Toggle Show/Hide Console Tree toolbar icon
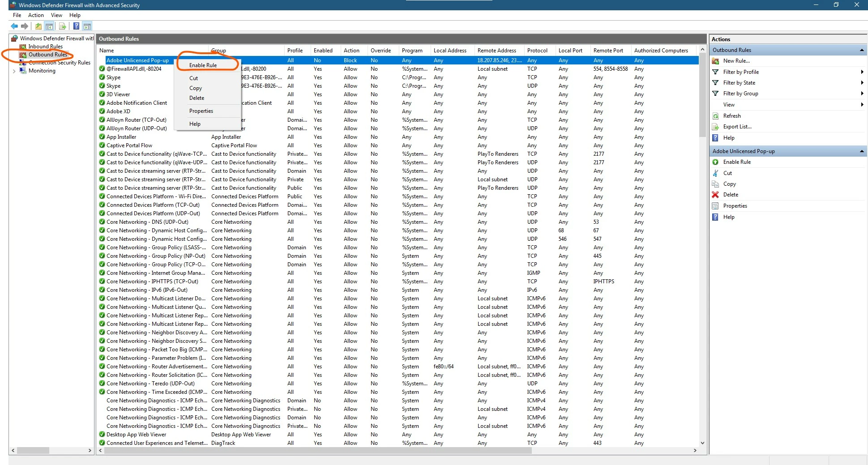The height and width of the screenshot is (465, 868). [49, 26]
